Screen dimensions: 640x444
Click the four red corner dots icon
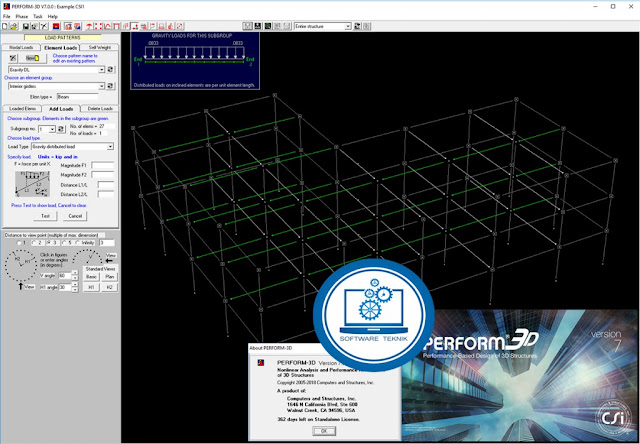(98, 26)
